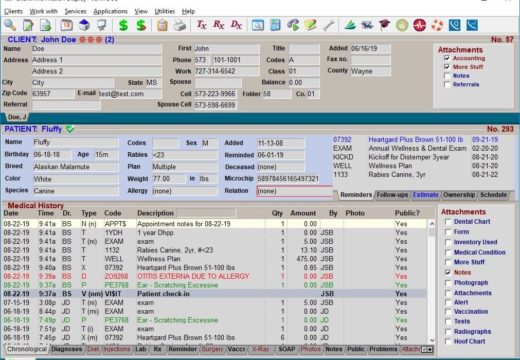Open the Schedule tab
This screenshot has height=360, width=520.
[493, 195]
